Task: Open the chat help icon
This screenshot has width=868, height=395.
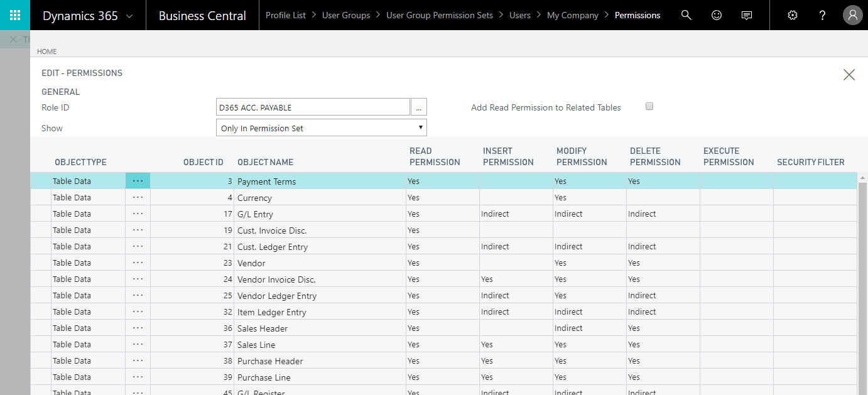Action: click(747, 15)
